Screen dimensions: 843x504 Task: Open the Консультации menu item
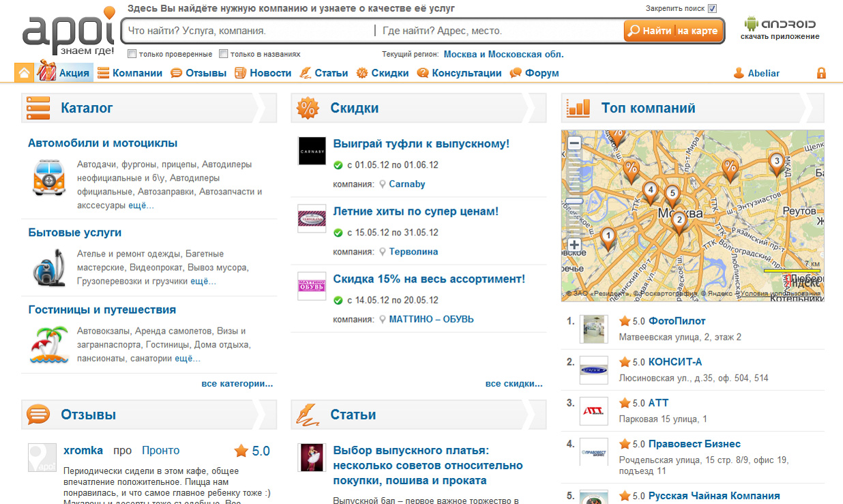459,73
